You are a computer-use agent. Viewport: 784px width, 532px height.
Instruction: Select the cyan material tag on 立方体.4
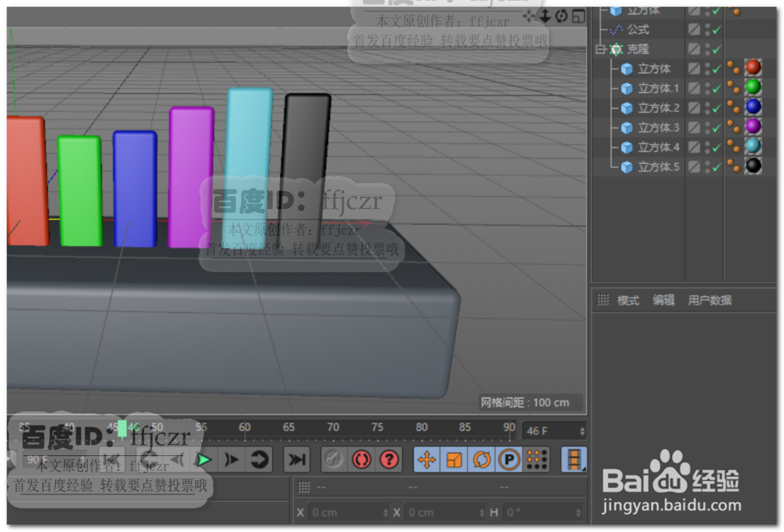pos(753,146)
